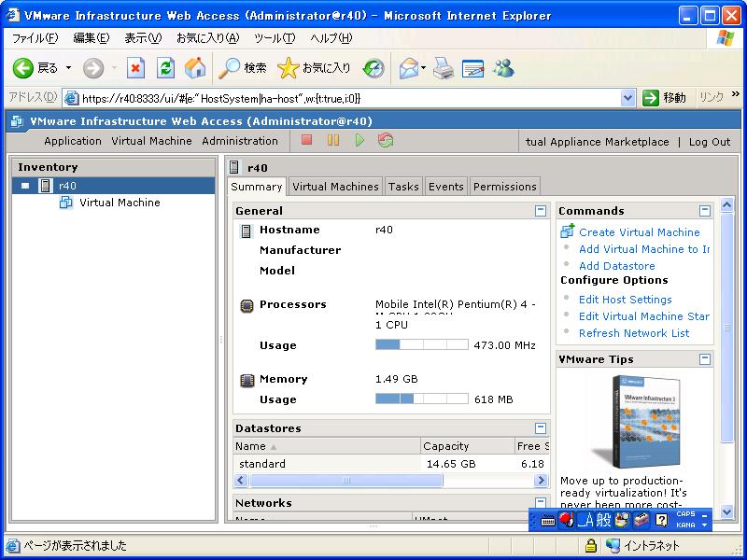Click the Create Virtual Machine link
The height and width of the screenshot is (560, 747).
click(640, 232)
